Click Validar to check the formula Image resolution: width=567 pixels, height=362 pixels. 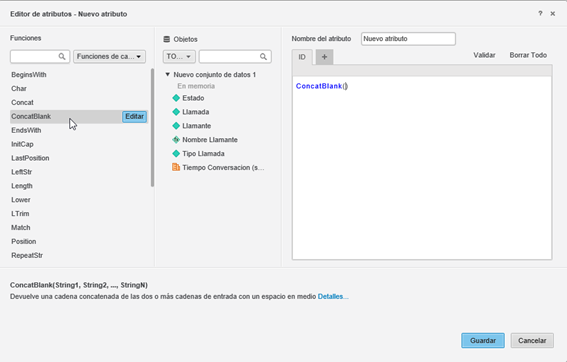coord(484,55)
